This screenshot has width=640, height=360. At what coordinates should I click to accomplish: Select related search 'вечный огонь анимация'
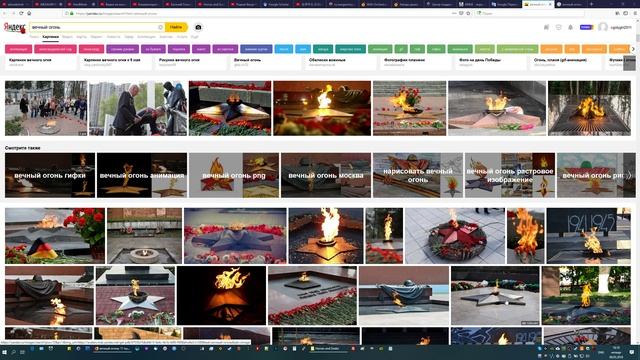(142, 176)
